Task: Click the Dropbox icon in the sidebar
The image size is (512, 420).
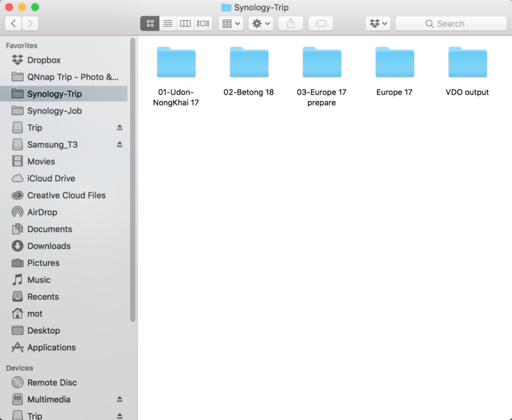Action: click(17, 60)
